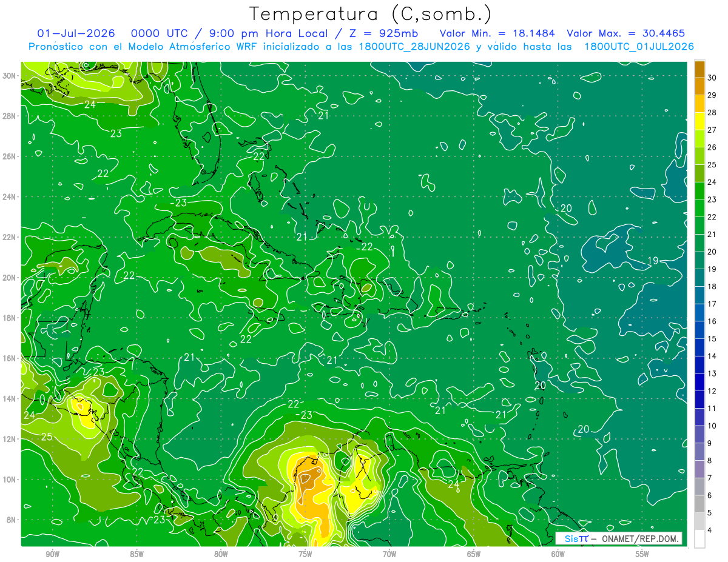The height and width of the screenshot is (562, 728).
Task: Click the "22N" latitude axis label
Action: (10, 237)
